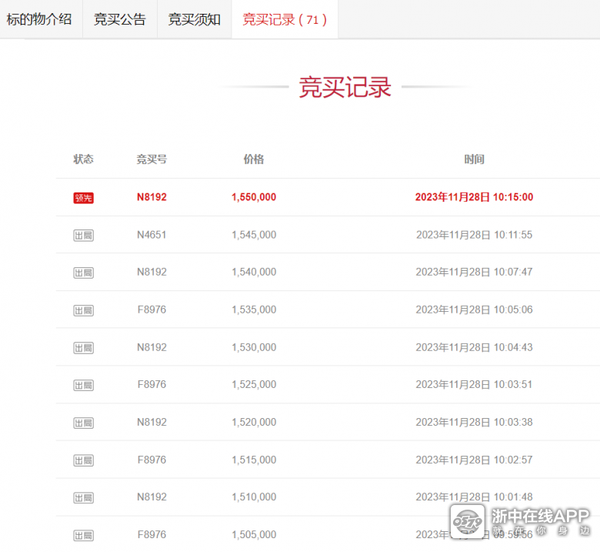Image resolution: width=600 pixels, height=552 pixels.
Task: Click the red 领先 status badge
Action: (x=83, y=197)
